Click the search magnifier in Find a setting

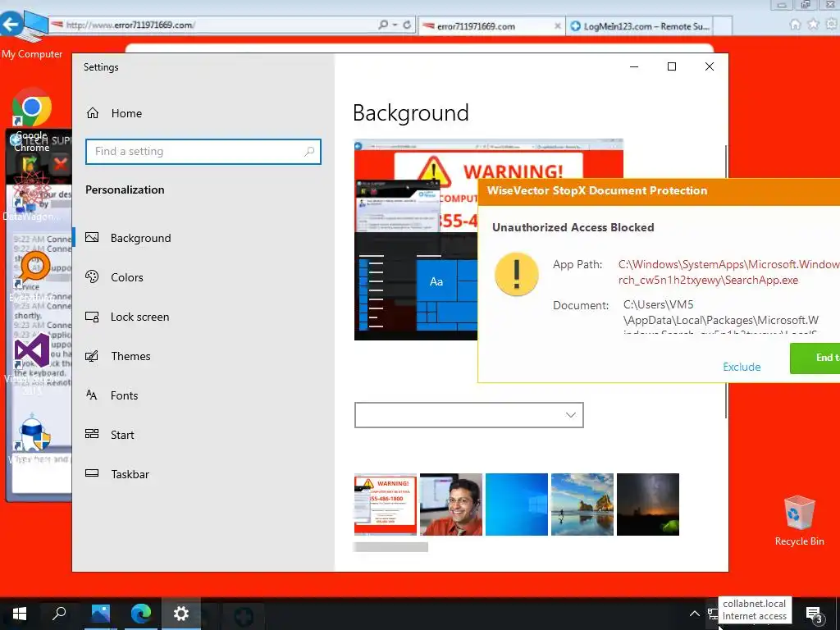point(309,152)
